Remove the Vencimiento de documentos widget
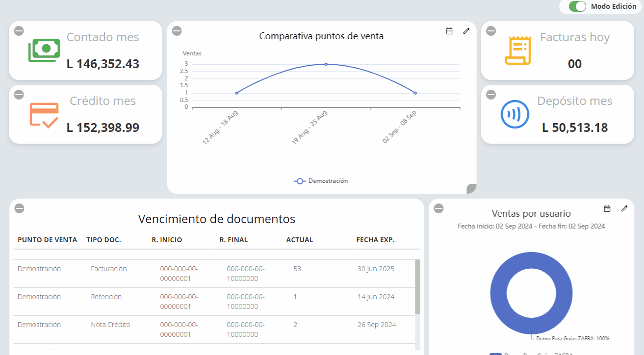This screenshot has height=355, width=644. pos(19,208)
